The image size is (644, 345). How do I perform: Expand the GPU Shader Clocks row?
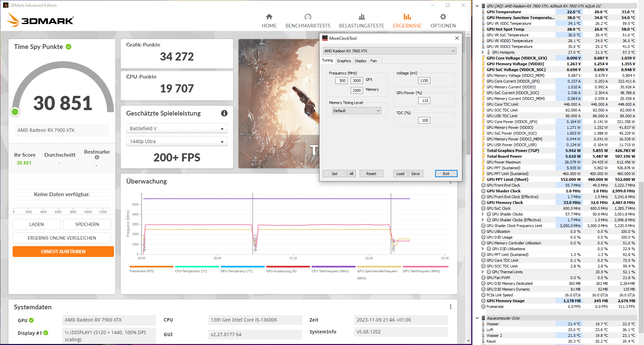click(x=482, y=214)
